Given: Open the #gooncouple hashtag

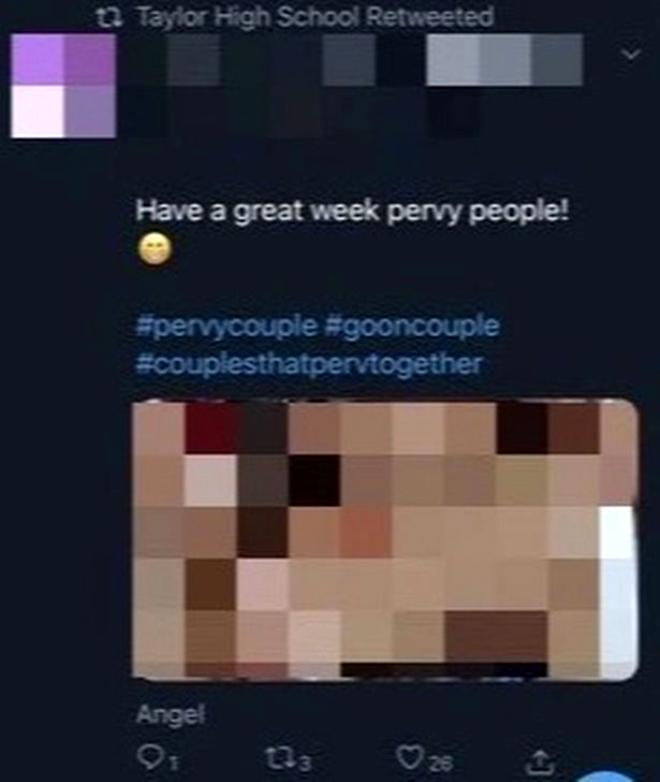Looking at the screenshot, I should click(412, 326).
